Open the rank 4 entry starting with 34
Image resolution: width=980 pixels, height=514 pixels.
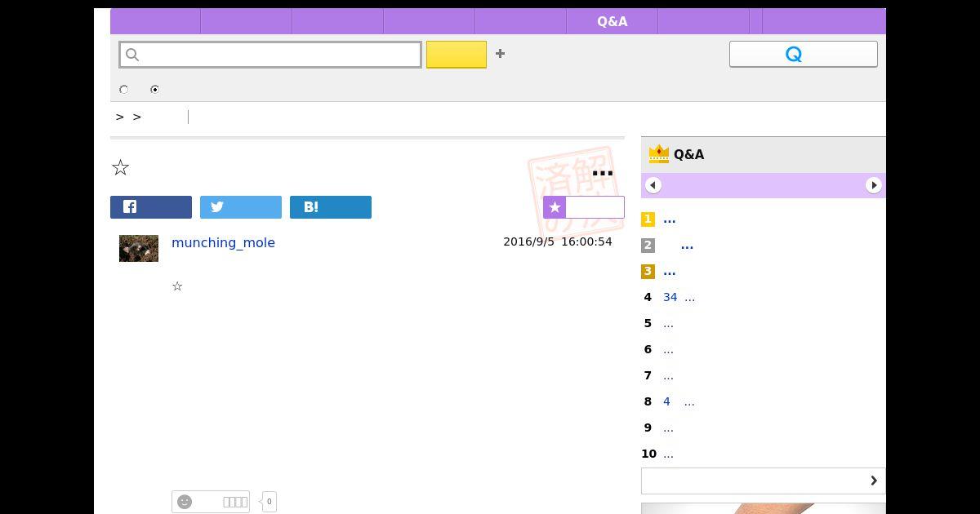click(679, 297)
